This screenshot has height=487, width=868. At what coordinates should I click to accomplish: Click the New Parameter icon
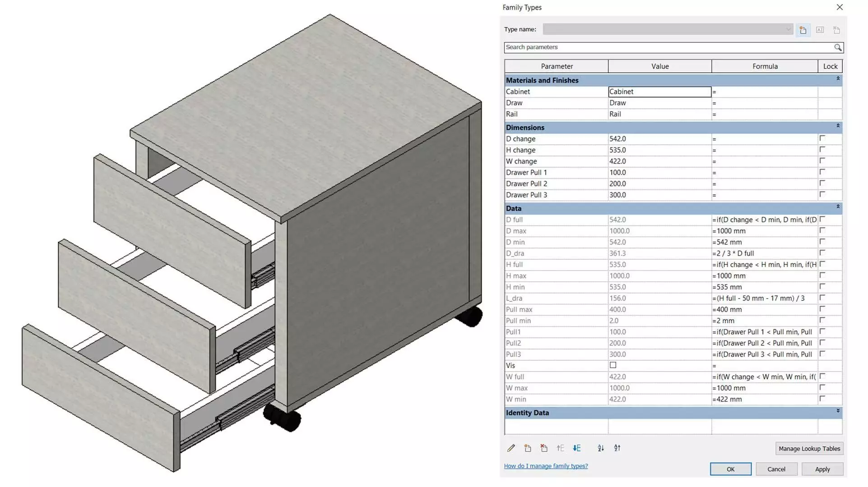528,448
